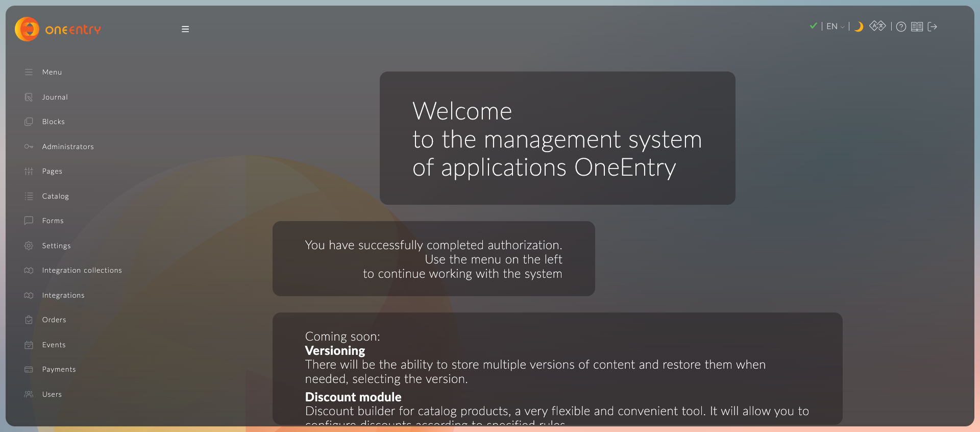Click the Administrators key icon
The image size is (980, 432).
click(29, 147)
